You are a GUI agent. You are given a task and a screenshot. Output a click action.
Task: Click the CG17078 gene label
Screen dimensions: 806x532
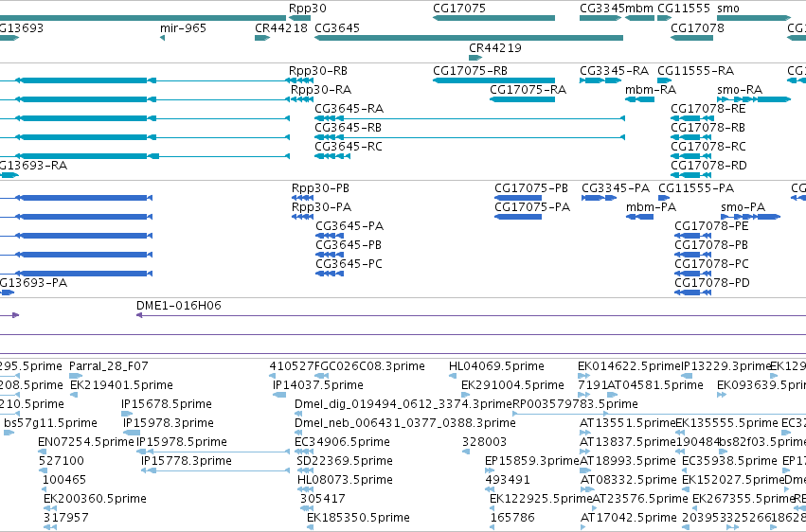tap(697, 28)
